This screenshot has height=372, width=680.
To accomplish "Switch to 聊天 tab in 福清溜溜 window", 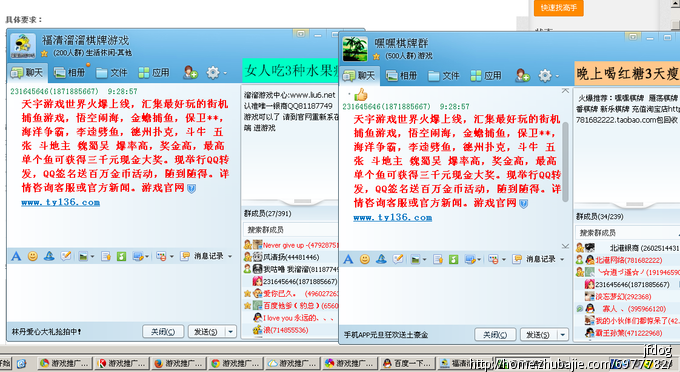I will click(x=27, y=72).
